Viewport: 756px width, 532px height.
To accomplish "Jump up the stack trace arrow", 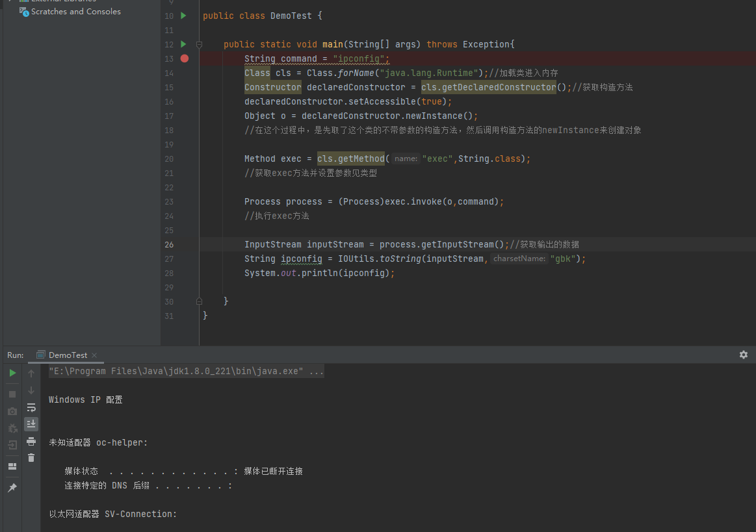I will tap(31, 373).
